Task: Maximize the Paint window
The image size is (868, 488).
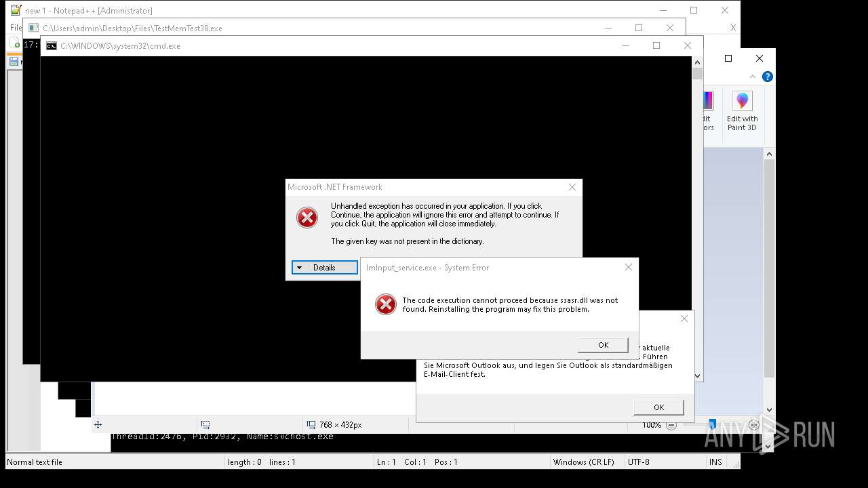Action: point(728,58)
